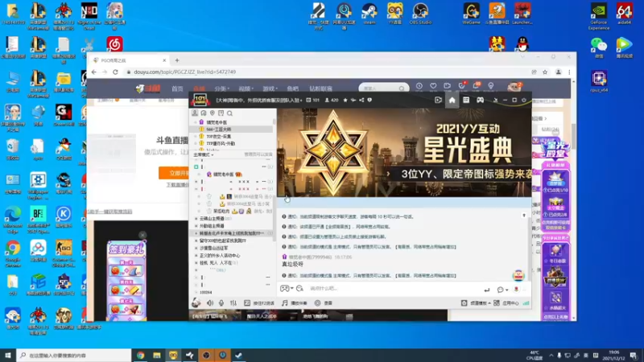This screenshot has height=362, width=644.
Task: Open the Steam desktop icon
Action: pos(369,14)
